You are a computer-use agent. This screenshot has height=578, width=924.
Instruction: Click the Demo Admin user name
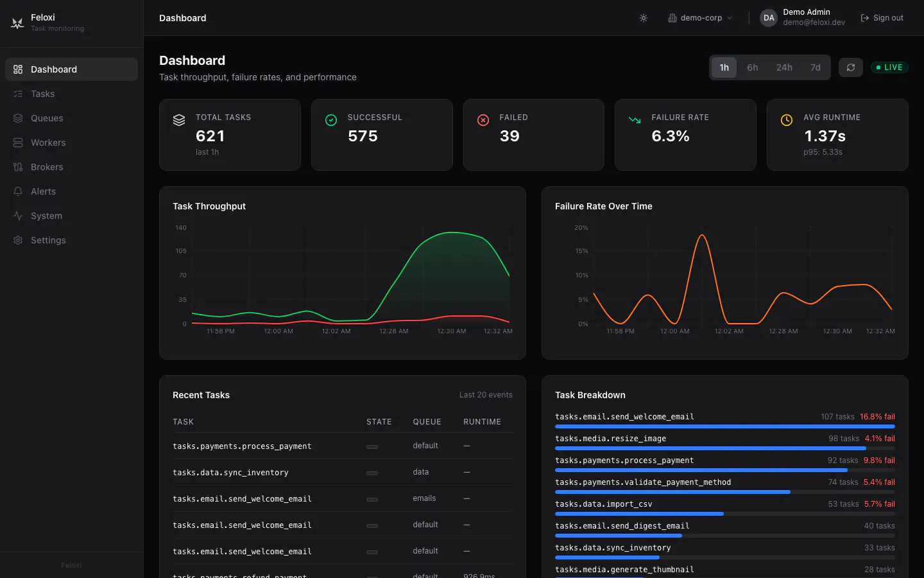coord(807,12)
